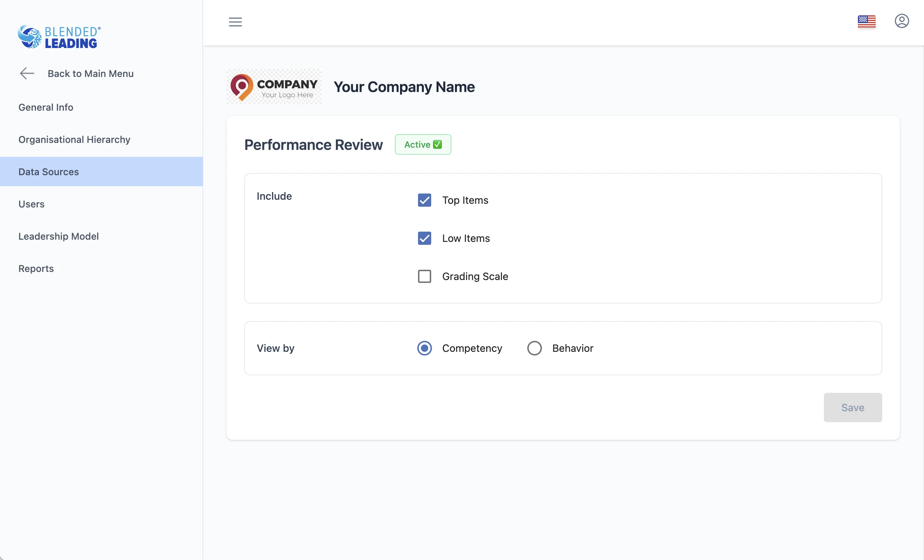This screenshot has height=560, width=924.
Task: Click the back arrow icon
Action: 27,73
